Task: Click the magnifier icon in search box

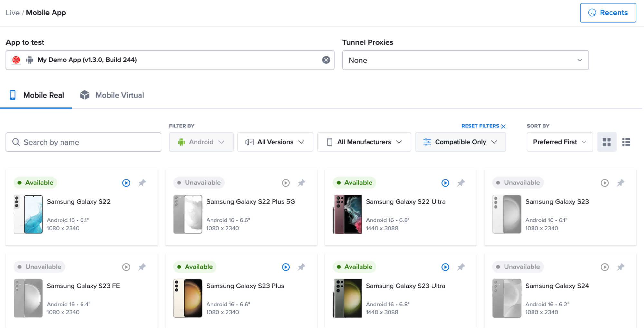Action: [x=16, y=142]
